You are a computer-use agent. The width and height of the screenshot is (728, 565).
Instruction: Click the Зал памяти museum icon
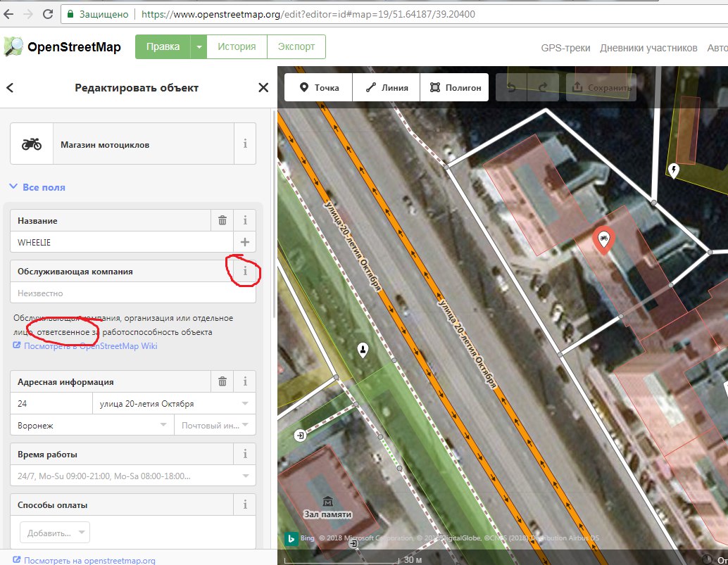click(328, 502)
